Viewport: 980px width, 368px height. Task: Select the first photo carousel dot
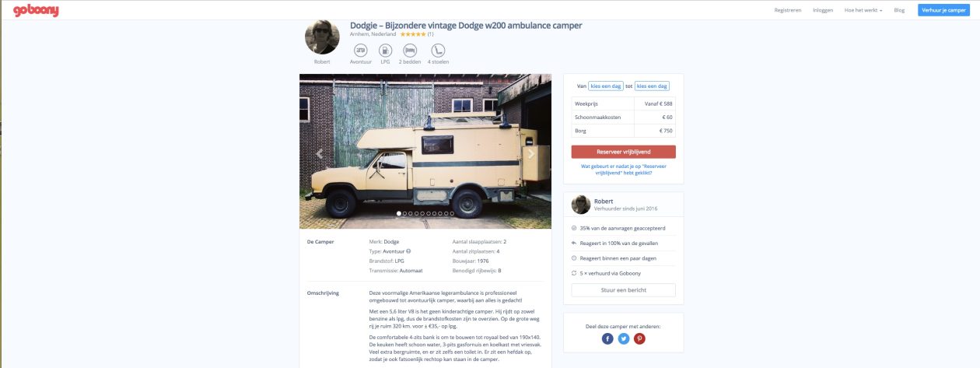coord(399,213)
